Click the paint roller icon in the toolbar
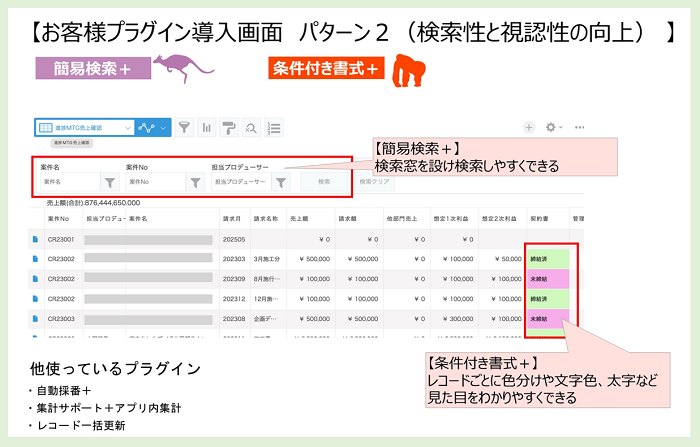Image resolution: width=700 pixels, height=447 pixels. pyautogui.click(x=228, y=128)
